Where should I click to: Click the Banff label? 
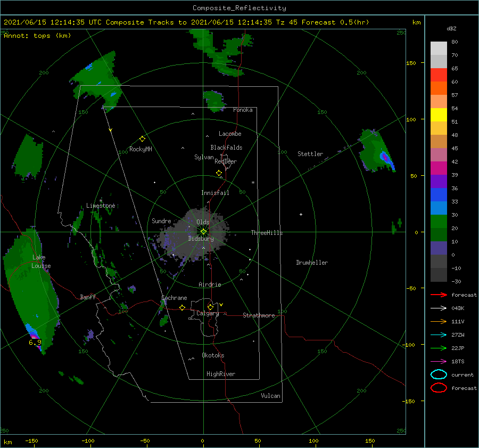click(x=88, y=297)
